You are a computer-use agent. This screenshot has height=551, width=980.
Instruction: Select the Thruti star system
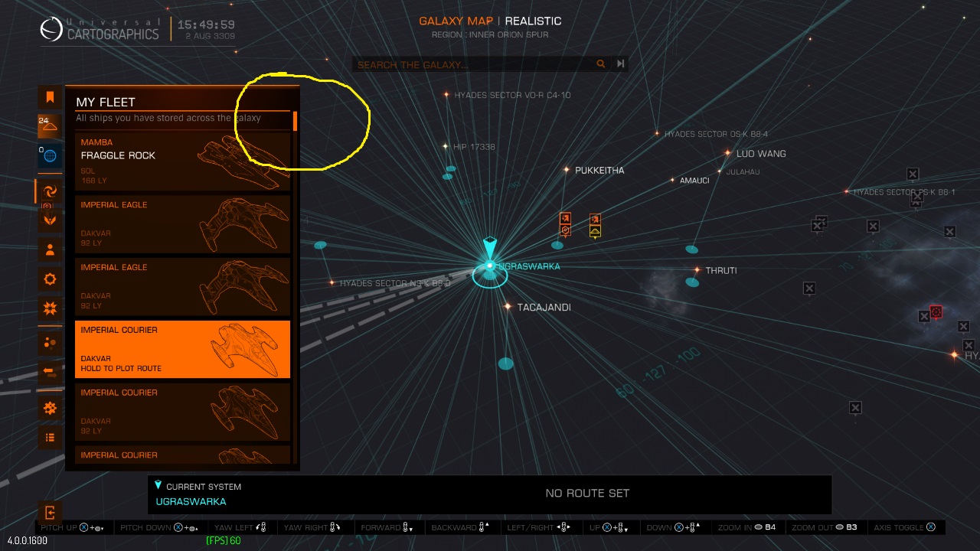[715, 270]
